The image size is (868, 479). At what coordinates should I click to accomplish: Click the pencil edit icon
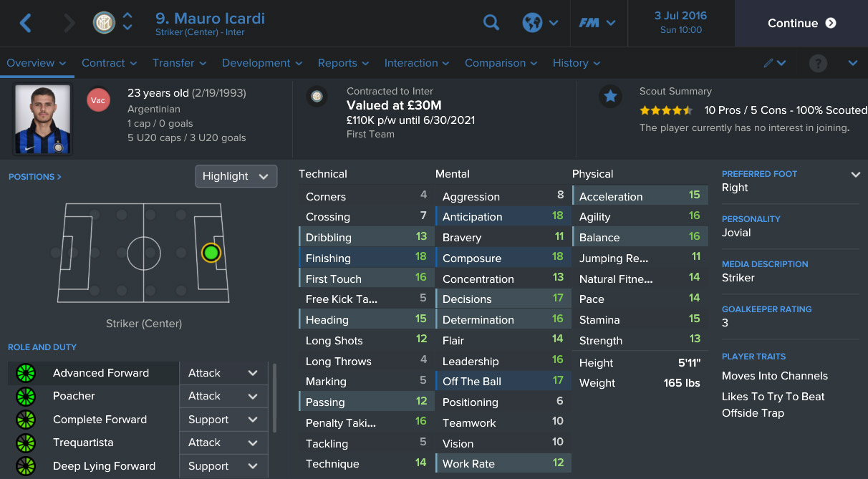[x=768, y=63]
